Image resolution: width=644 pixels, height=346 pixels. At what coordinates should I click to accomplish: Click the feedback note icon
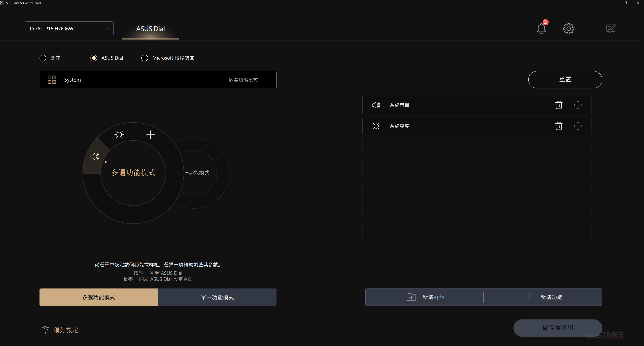[610, 29]
